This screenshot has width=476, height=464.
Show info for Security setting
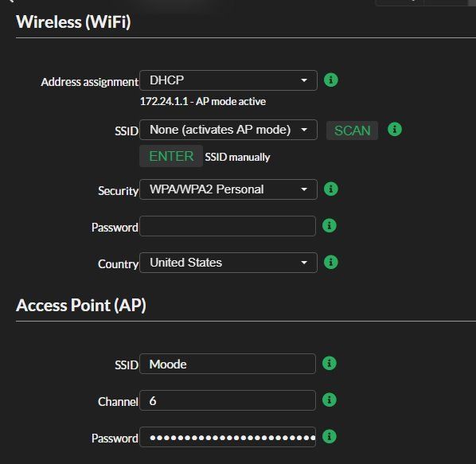coord(331,189)
